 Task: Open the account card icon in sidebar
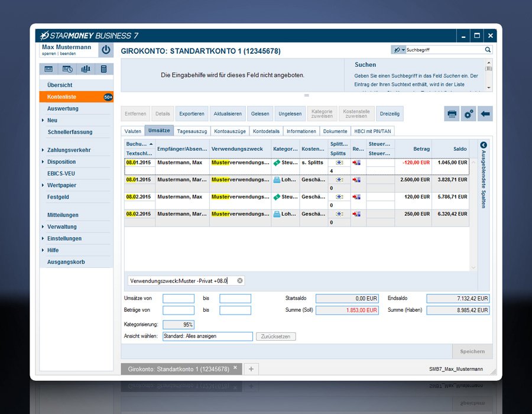coord(48,69)
